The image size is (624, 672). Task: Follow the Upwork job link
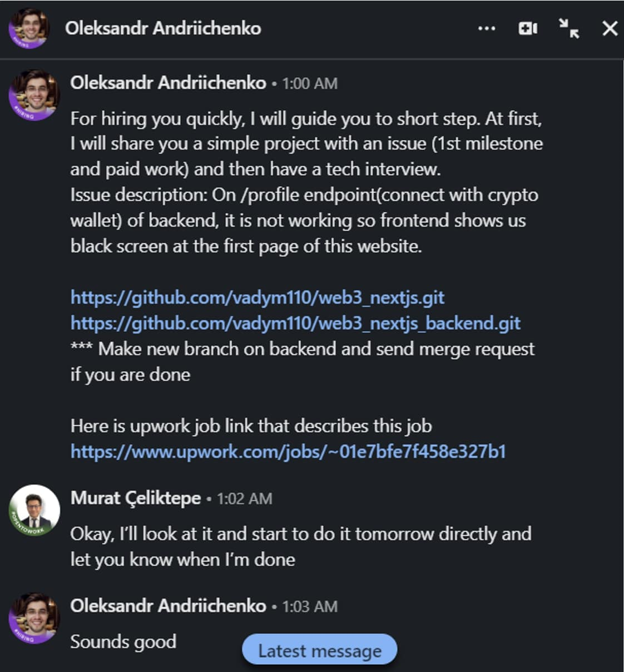pos(288,451)
